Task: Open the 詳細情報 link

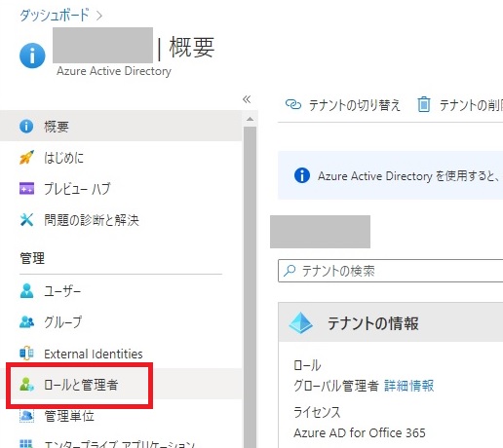Action: (x=408, y=386)
